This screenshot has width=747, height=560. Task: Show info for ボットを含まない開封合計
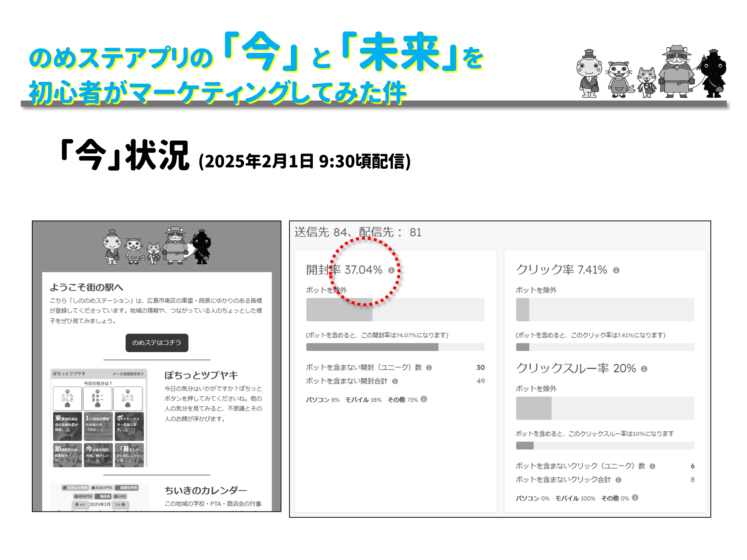tap(395, 381)
